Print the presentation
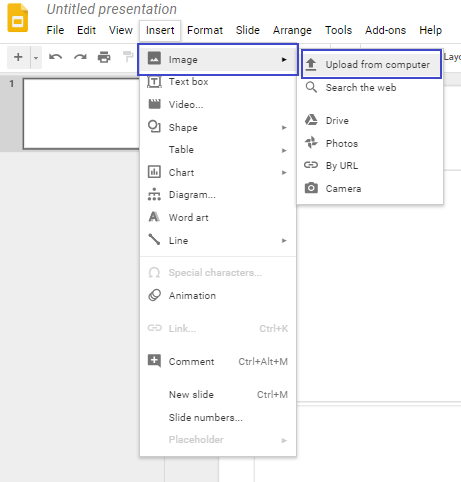This screenshot has height=482, width=461. [x=104, y=57]
